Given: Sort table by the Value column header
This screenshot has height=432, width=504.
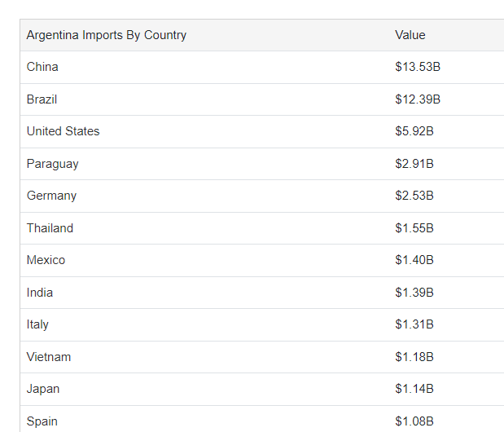Looking at the screenshot, I should (410, 35).
